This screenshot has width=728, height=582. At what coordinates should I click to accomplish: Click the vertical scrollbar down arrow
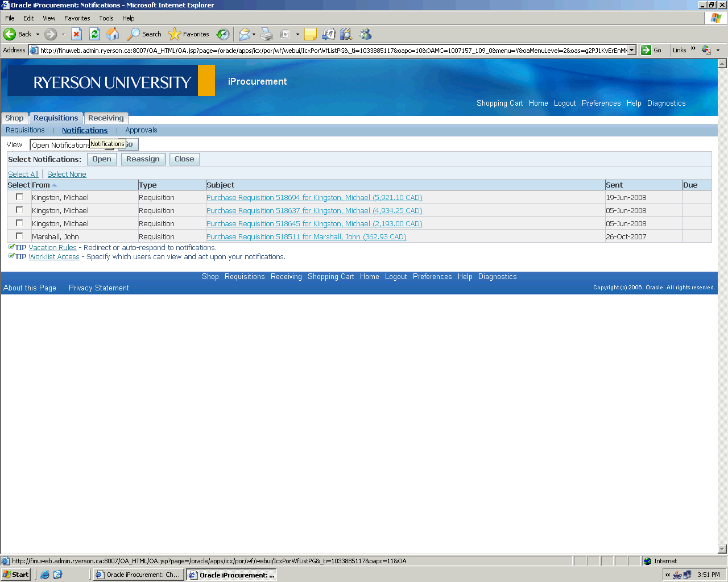click(x=722, y=549)
